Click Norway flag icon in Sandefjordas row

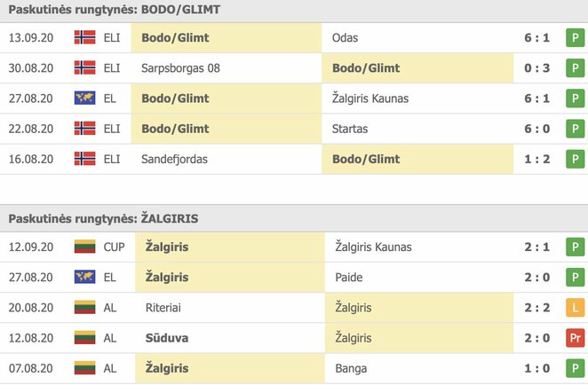click(85, 159)
